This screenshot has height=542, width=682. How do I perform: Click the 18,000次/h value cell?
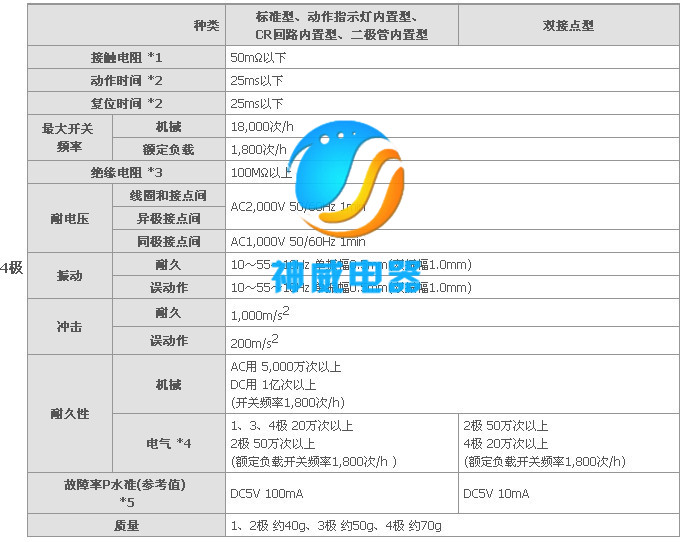pos(263,126)
